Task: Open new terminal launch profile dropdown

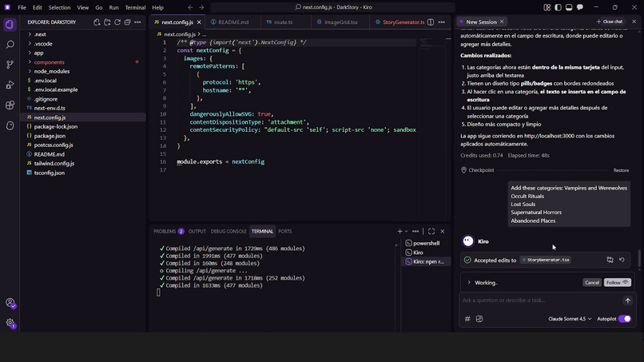Action: pyautogui.click(x=406, y=231)
